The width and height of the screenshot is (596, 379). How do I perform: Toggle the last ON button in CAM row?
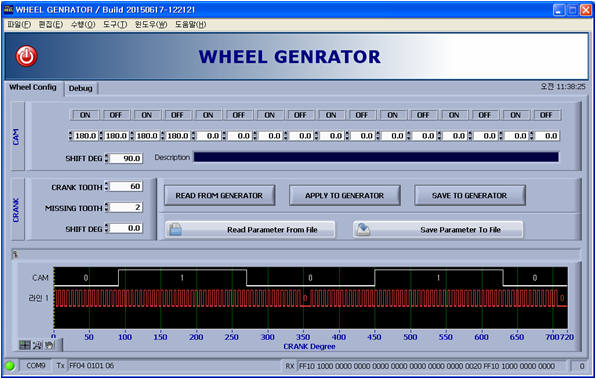tap(515, 115)
